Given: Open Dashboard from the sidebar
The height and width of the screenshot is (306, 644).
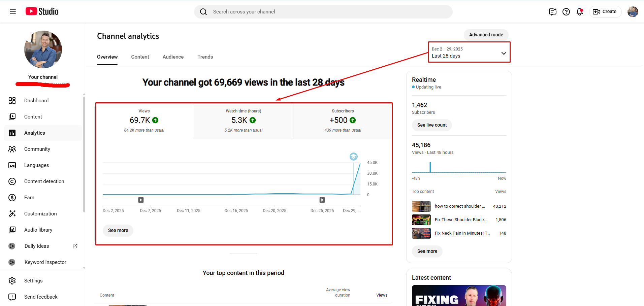Looking at the screenshot, I should 36,101.
